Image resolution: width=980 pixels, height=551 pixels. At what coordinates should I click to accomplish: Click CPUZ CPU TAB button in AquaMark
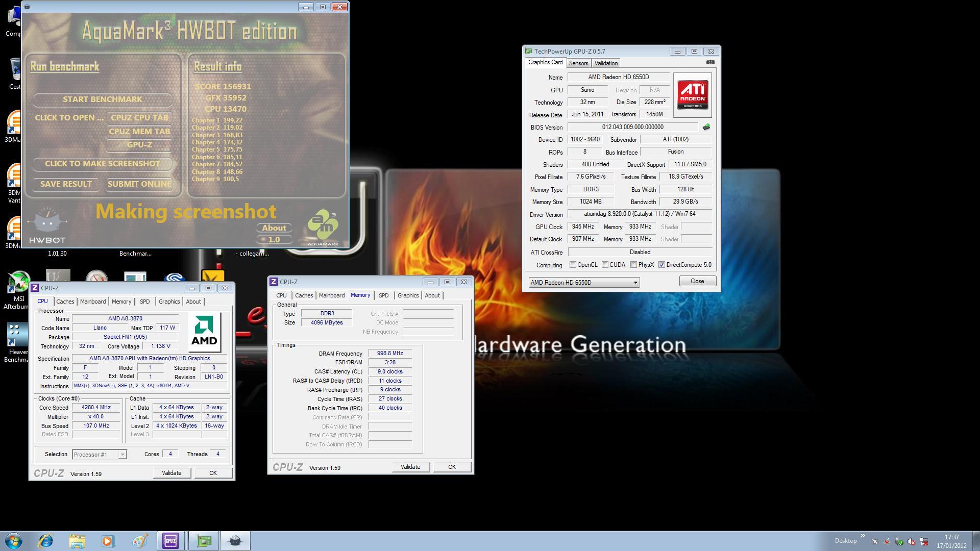[139, 118]
